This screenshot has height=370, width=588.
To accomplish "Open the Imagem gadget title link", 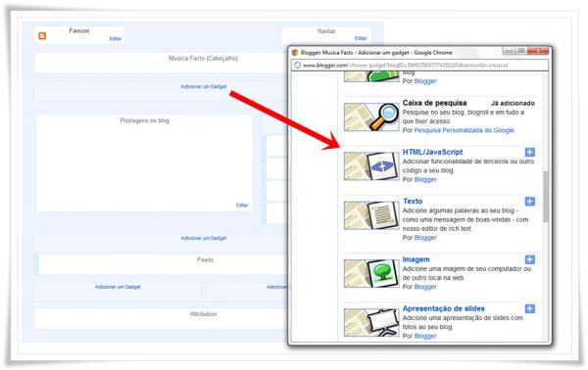I will [x=416, y=259].
